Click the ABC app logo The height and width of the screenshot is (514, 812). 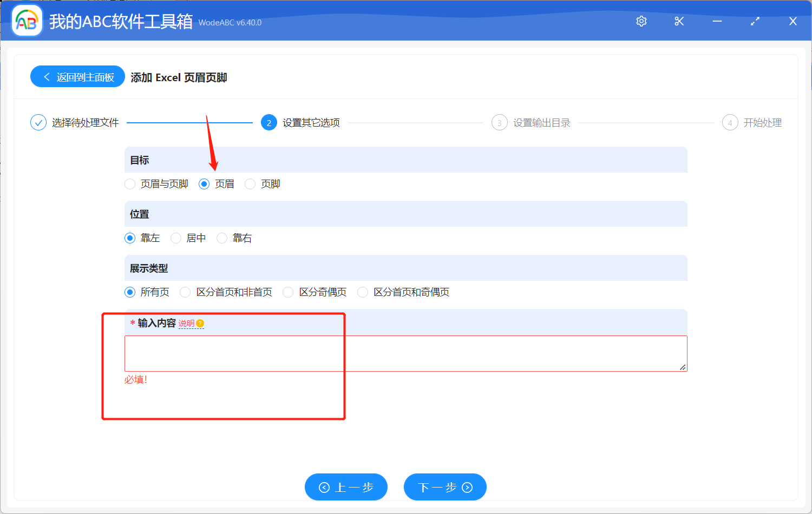pos(27,21)
